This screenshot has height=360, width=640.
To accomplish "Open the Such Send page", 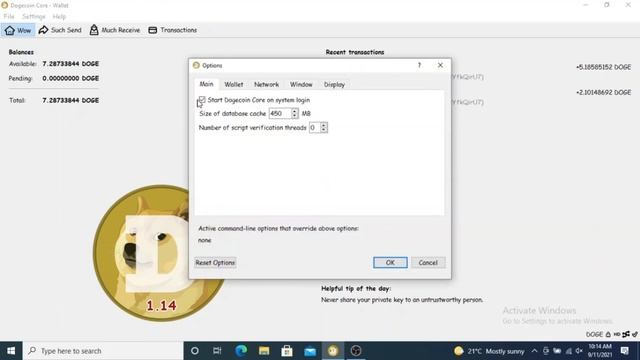I will (60, 30).
